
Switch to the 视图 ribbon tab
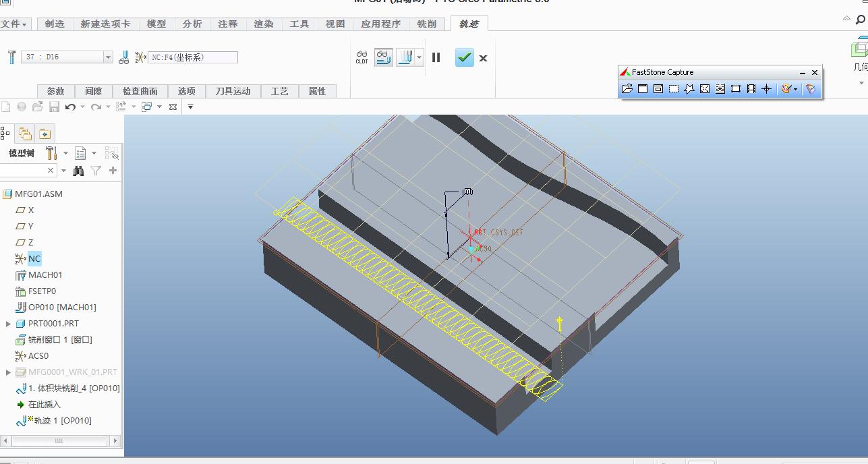point(335,24)
